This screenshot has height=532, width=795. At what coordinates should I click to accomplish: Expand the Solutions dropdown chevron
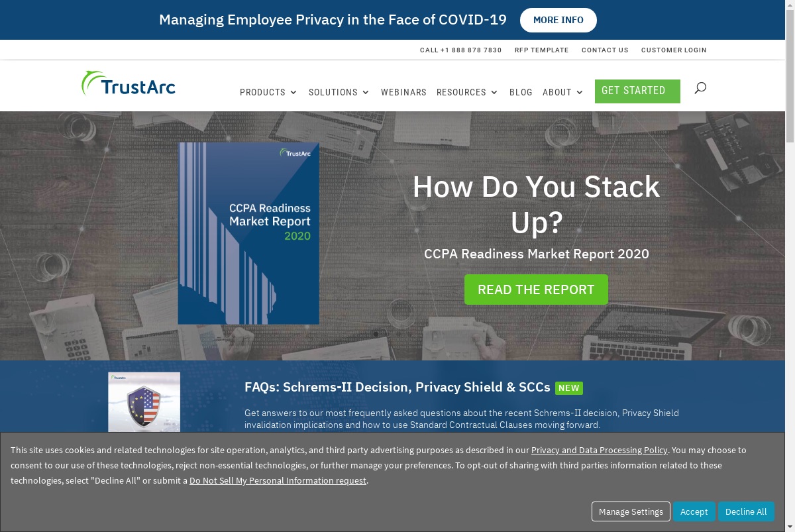point(366,93)
